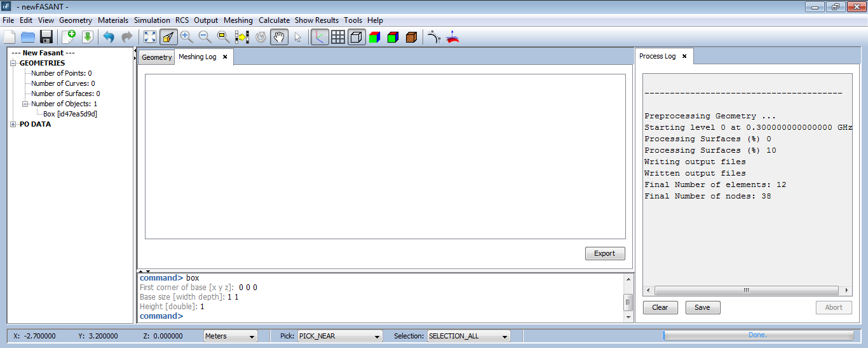This screenshot has height=348, width=868.
Task: Toggle the Pan hand tool
Action: (279, 37)
